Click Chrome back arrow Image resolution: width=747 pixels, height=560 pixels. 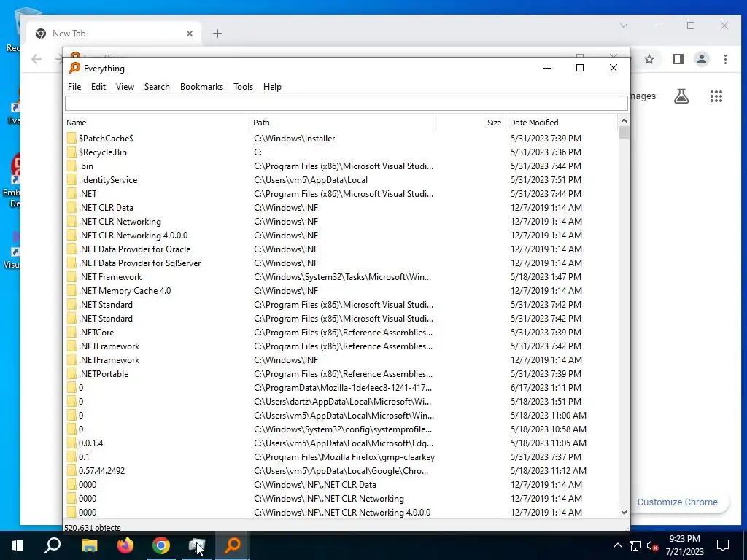[x=36, y=59]
